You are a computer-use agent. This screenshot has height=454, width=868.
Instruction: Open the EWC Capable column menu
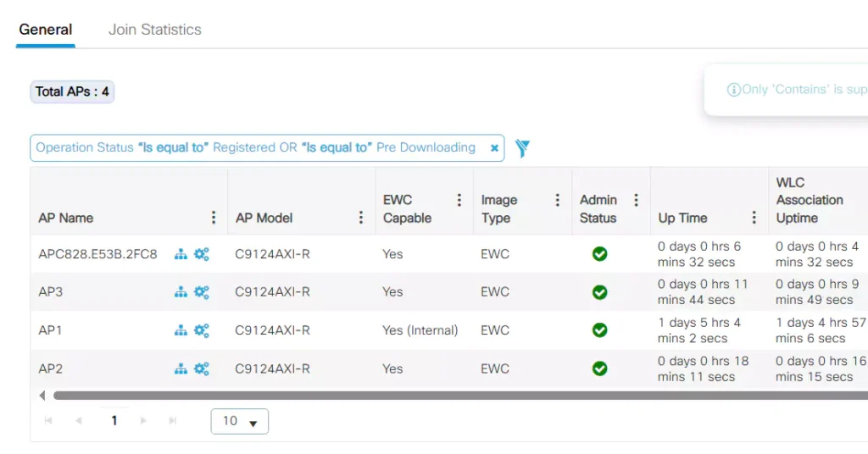tap(459, 200)
